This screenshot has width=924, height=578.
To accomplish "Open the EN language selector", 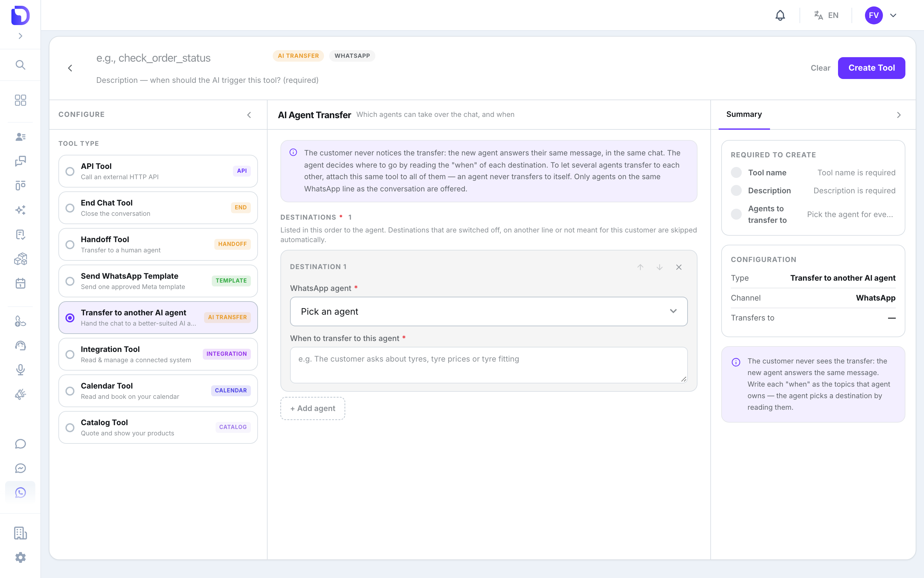I will (826, 15).
